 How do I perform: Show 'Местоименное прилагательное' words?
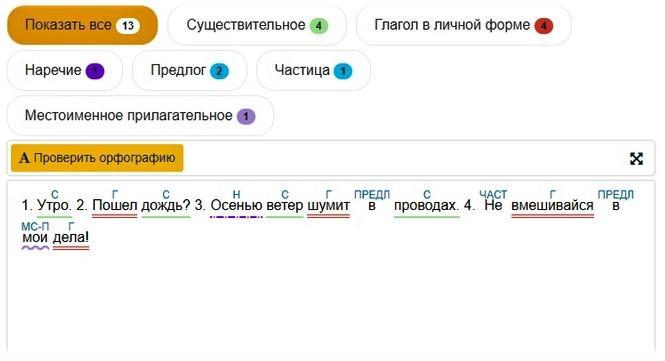140,116
